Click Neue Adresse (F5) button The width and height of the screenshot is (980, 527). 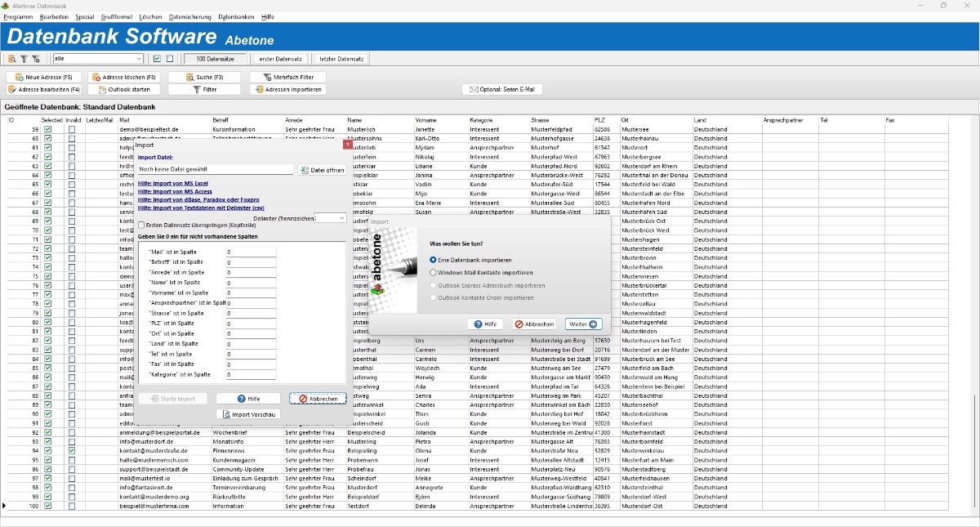[44, 77]
